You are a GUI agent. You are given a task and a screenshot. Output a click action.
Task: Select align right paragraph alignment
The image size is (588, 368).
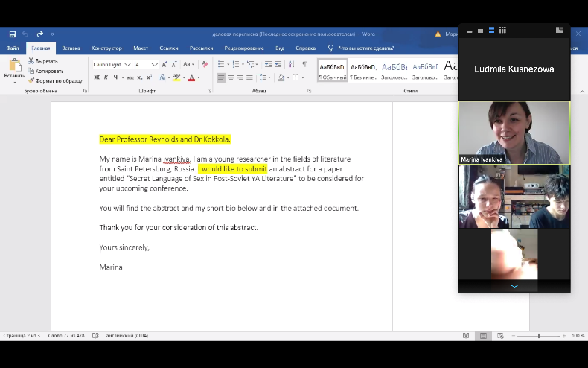click(240, 77)
